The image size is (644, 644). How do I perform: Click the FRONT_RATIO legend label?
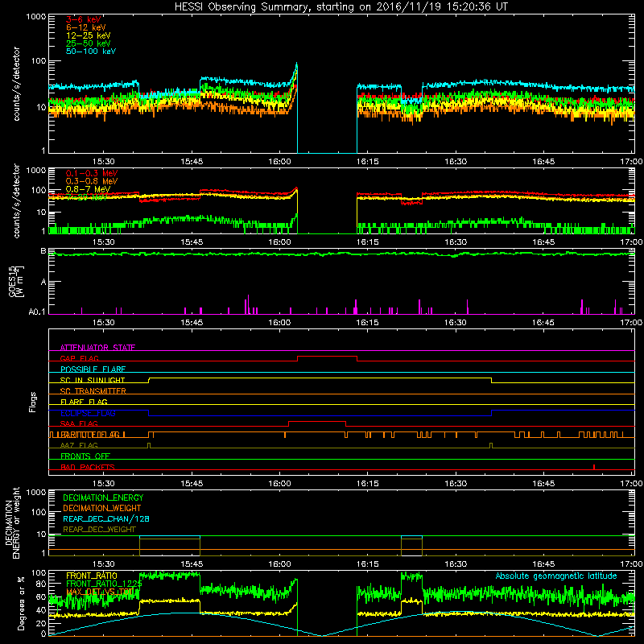92,576
